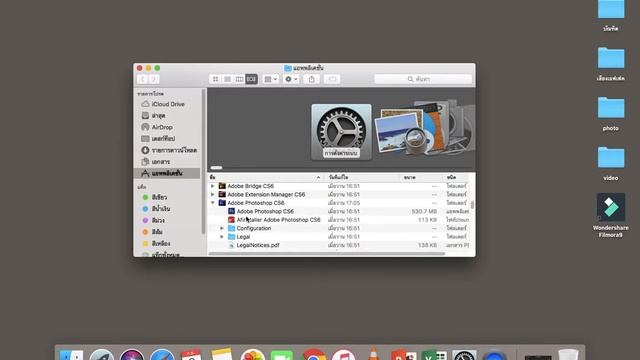Viewport: 640px width, 360px height.
Task: Expand the Configuration folder
Action: [222, 228]
